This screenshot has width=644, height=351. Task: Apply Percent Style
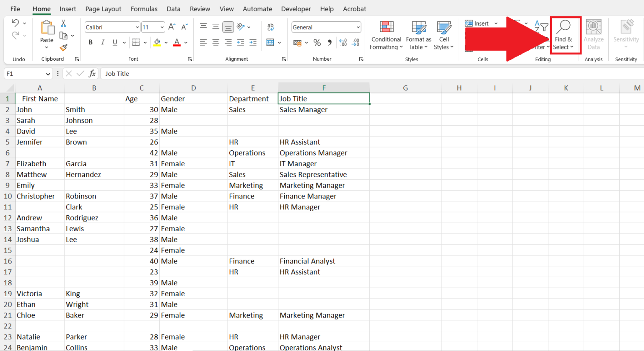317,43
